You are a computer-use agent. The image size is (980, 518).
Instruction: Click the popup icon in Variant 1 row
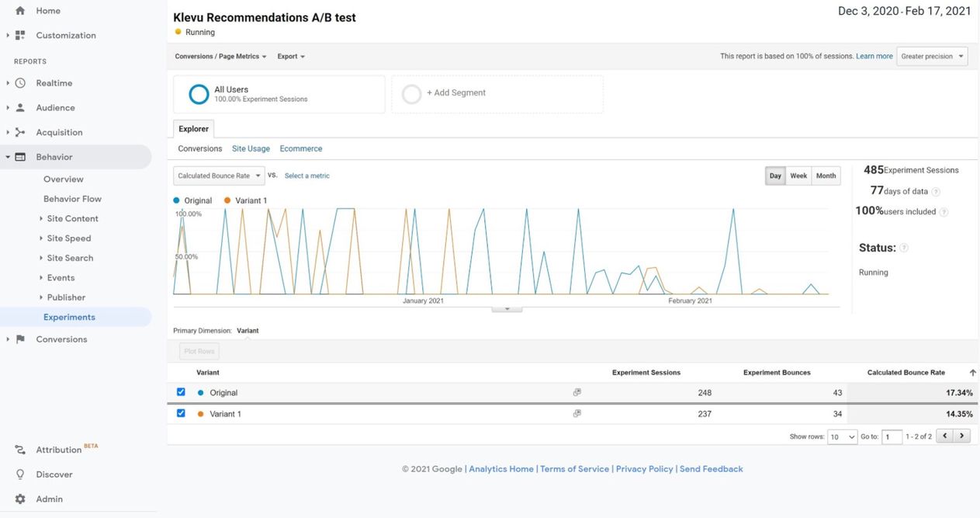pyautogui.click(x=577, y=413)
